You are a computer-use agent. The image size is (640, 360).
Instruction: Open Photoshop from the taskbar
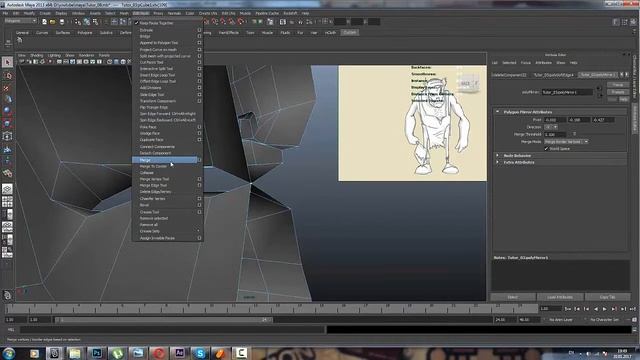(96, 353)
